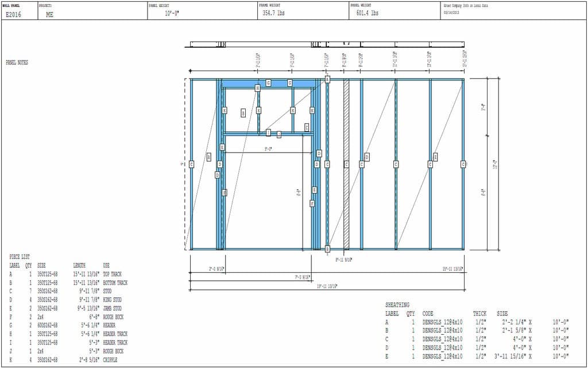Click the 2'-0 9/16" dimension below the panel

(x=216, y=269)
